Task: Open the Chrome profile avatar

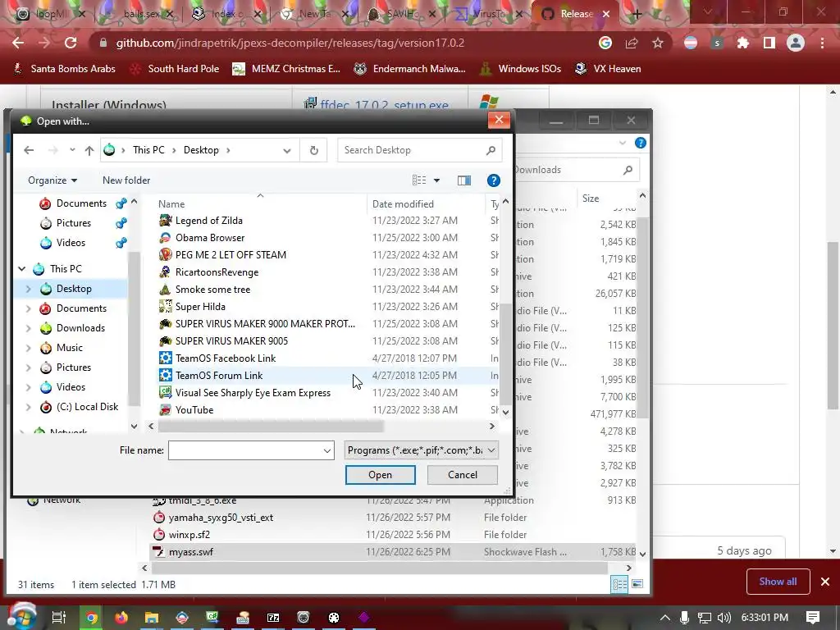Action: pyautogui.click(x=796, y=43)
